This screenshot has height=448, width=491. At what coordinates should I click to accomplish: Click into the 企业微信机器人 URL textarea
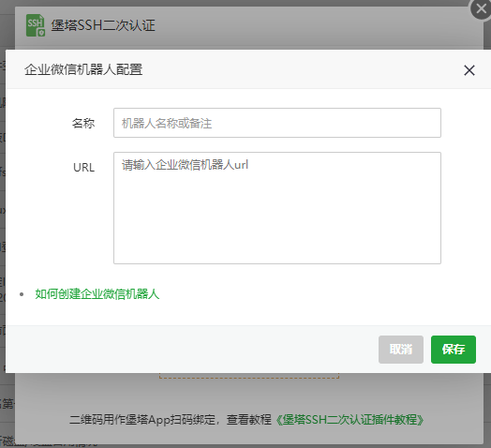(x=277, y=208)
